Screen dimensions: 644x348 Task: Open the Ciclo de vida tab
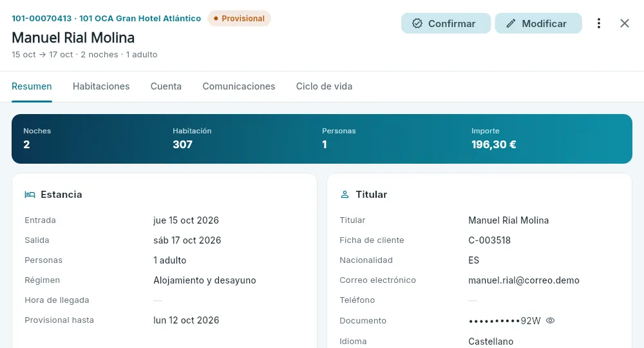click(x=324, y=86)
